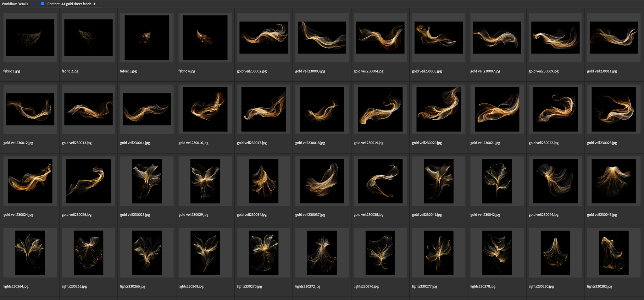Select the lights230282.jpg thumbnail
The width and height of the screenshot is (644, 300).
click(x=614, y=253)
